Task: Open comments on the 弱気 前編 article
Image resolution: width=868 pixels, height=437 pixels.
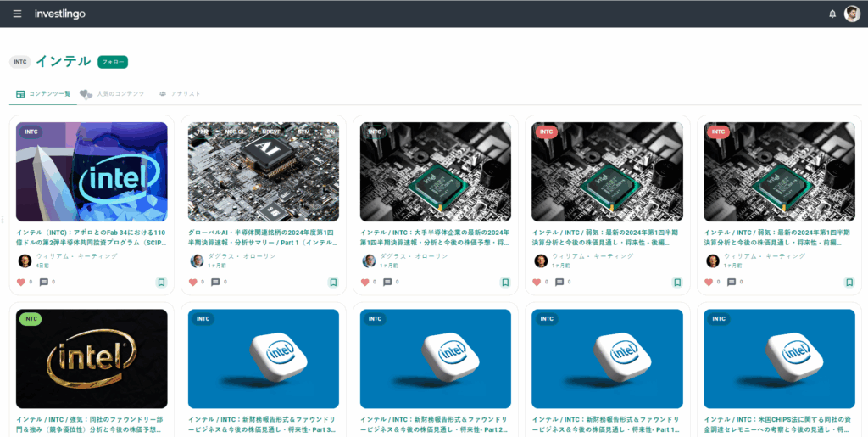Action: pyautogui.click(x=732, y=283)
